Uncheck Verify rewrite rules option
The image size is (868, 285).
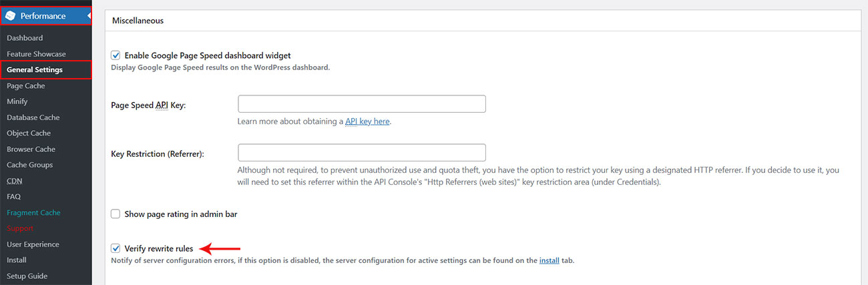point(116,248)
